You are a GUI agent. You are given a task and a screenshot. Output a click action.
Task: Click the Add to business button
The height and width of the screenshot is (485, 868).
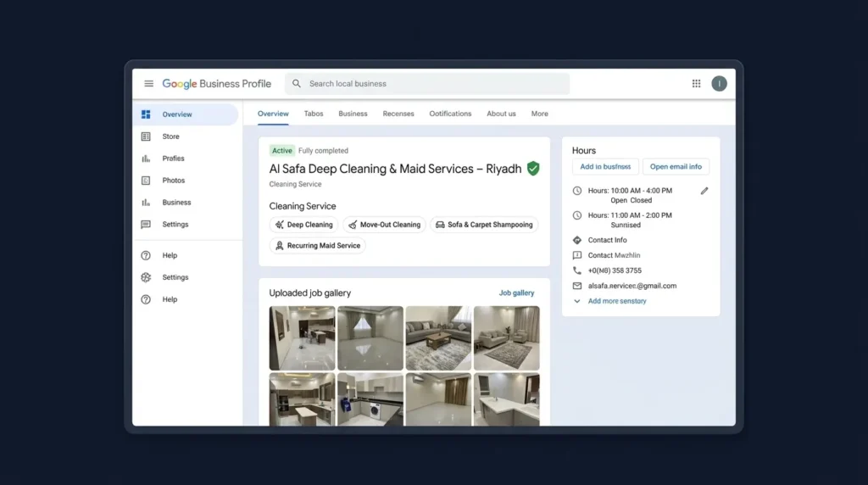[x=605, y=167]
